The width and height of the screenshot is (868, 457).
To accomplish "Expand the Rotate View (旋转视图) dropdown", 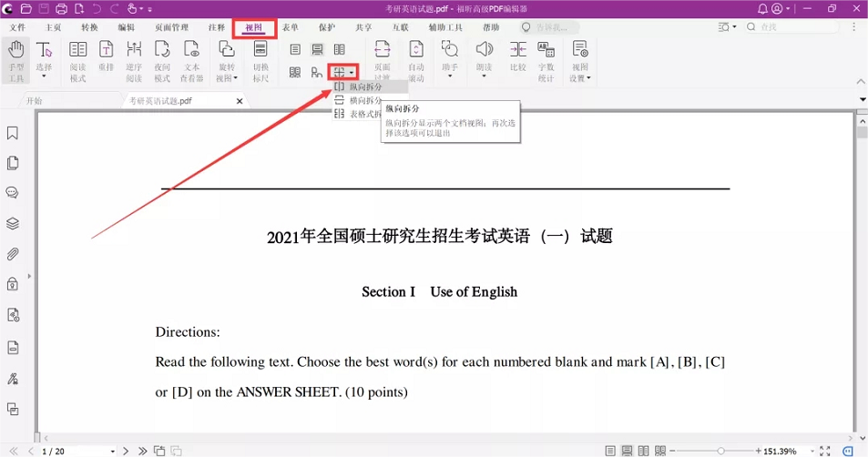I will pyautogui.click(x=235, y=78).
